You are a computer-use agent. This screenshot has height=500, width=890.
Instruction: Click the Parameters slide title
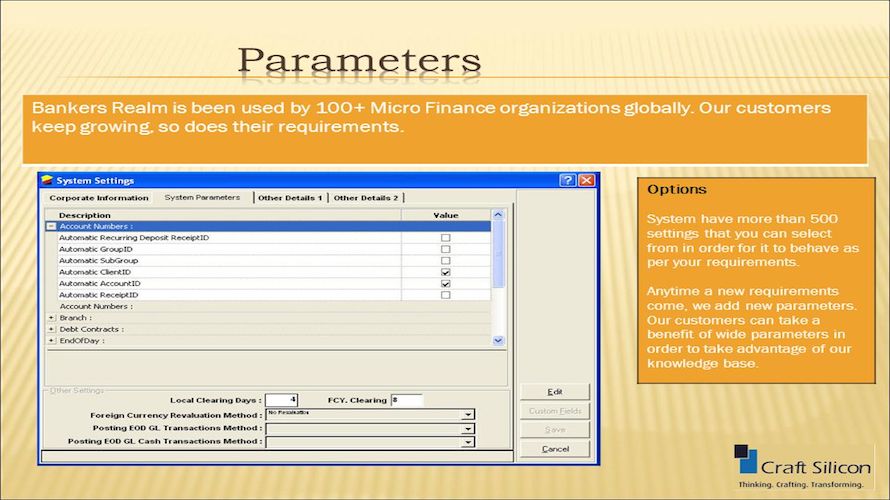(359, 60)
